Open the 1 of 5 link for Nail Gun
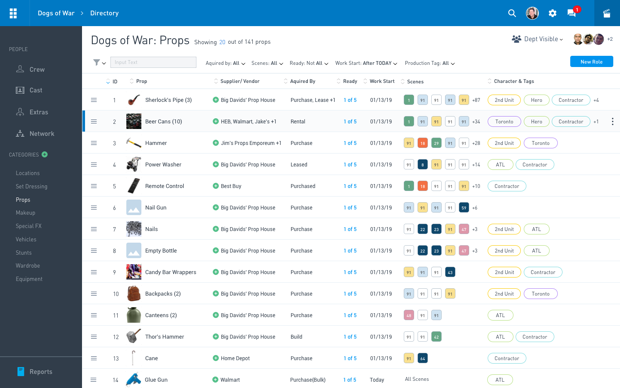The width and height of the screenshot is (620, 388). click(350, 208)
